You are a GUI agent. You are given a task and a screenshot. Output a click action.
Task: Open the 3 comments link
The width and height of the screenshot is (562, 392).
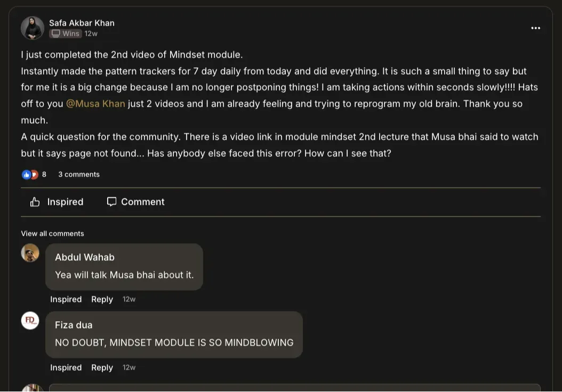[79, 174]
